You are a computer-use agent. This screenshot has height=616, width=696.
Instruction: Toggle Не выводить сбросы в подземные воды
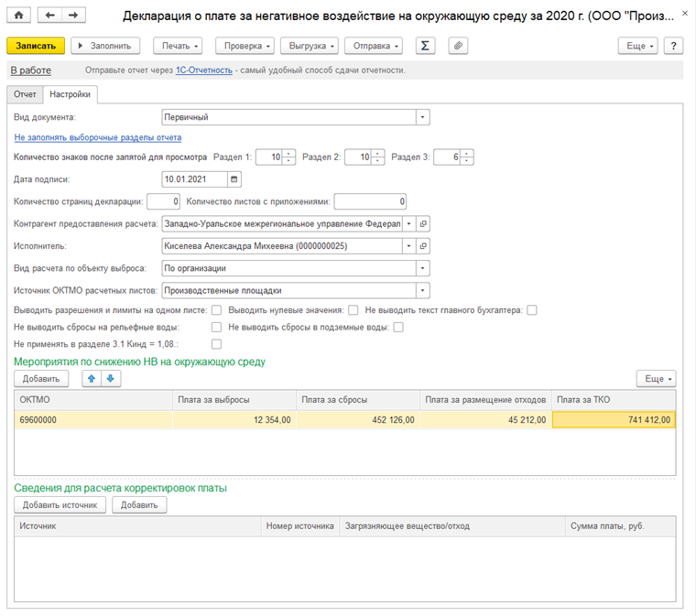(398, 328)
